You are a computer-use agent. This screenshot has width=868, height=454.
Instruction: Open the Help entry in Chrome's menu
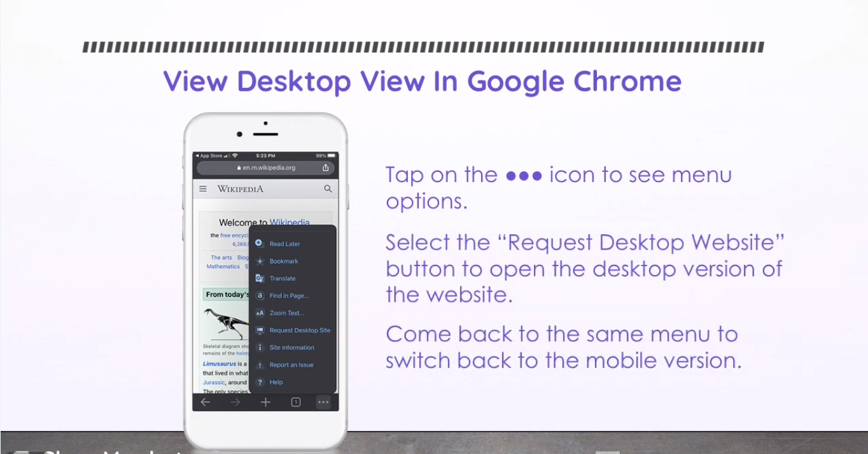click(277, 381)
